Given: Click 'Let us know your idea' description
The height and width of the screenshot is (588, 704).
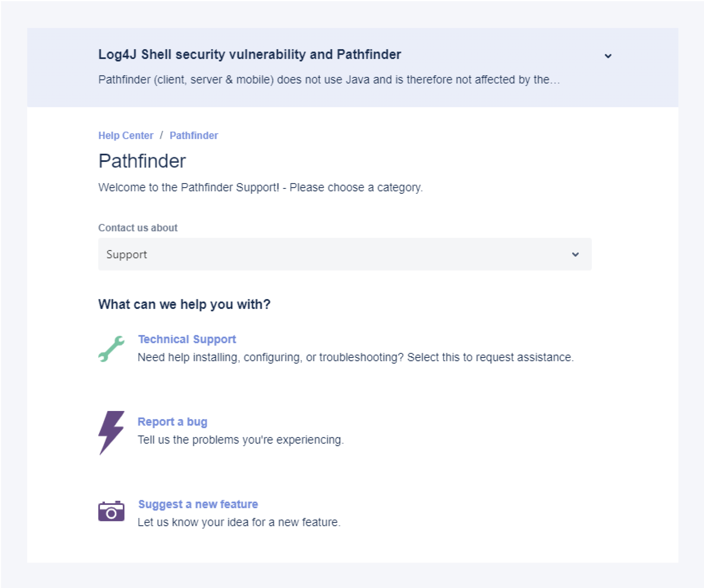Looking at the screenshot, I should (x=239, y=522).
